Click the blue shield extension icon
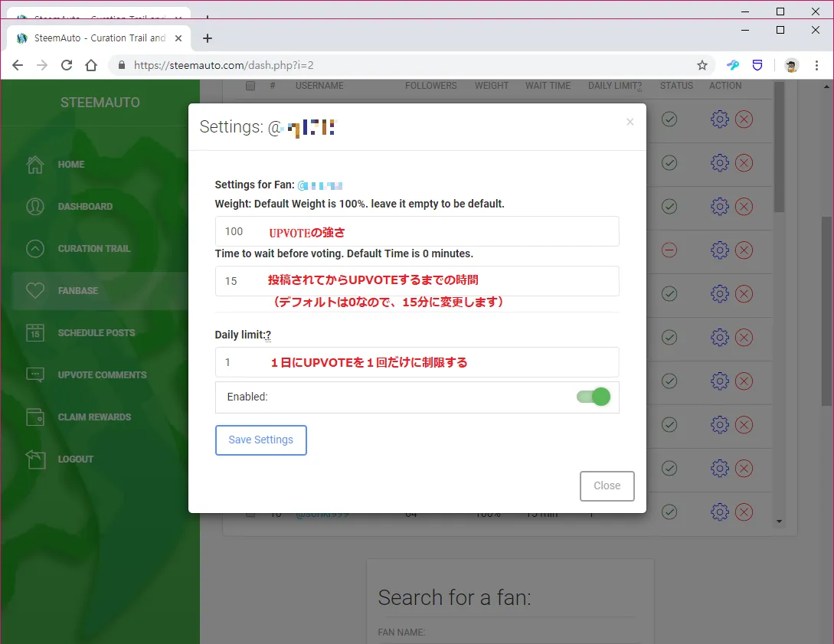The height and width of the screenshot is (644, 834). coord(757,65)
